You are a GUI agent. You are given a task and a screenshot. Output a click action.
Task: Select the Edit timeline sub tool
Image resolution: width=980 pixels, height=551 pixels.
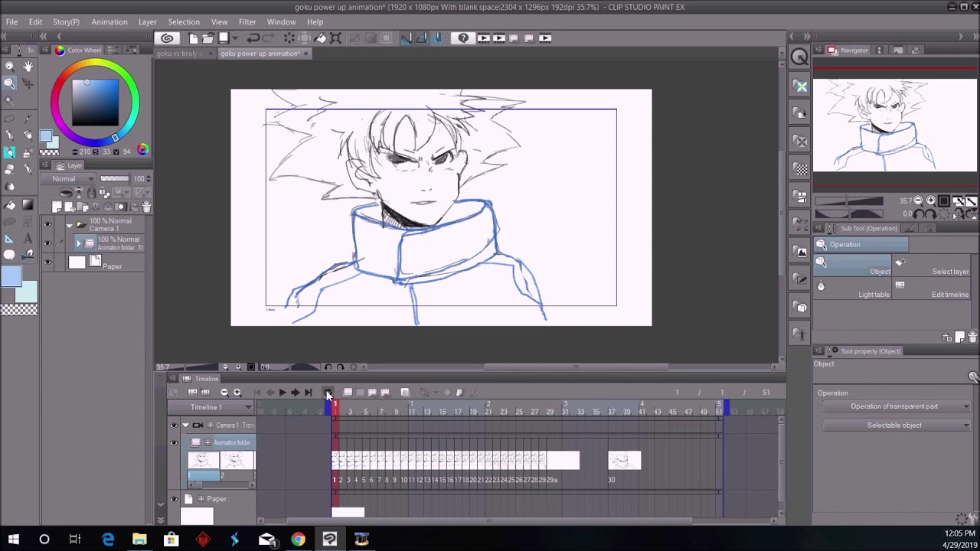[932, 290]
